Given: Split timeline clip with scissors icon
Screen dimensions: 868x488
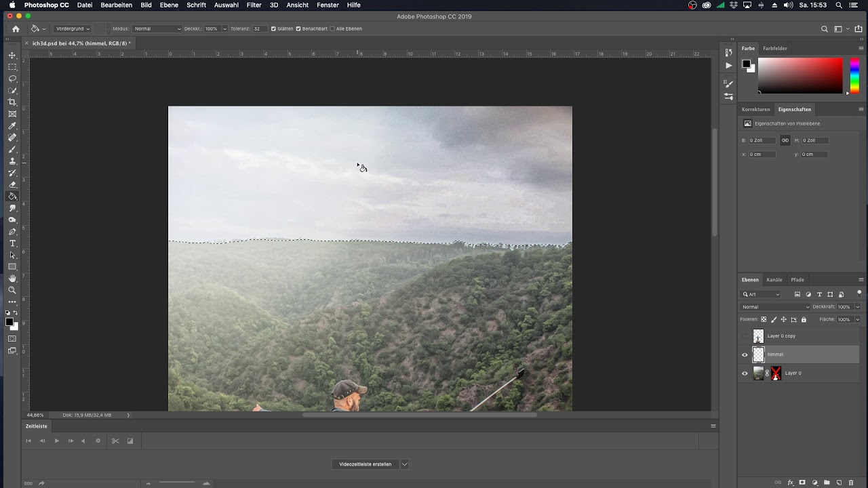Looking at the screenshot, I should (115, 441).
